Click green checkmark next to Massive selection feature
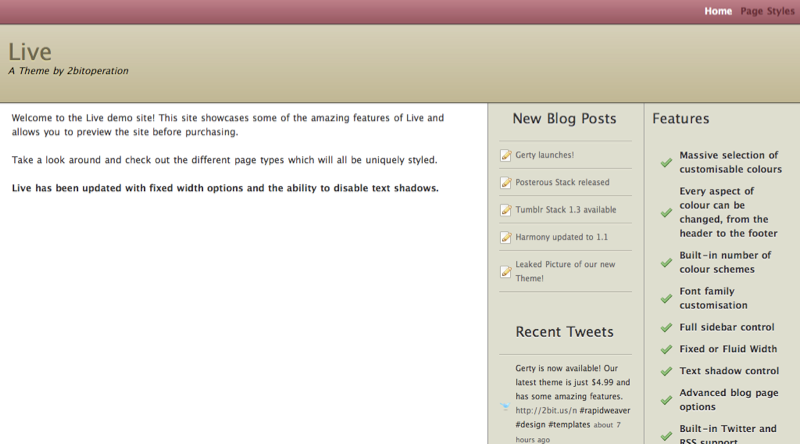This screenshot has width=800, height=444. coord(666,162)
